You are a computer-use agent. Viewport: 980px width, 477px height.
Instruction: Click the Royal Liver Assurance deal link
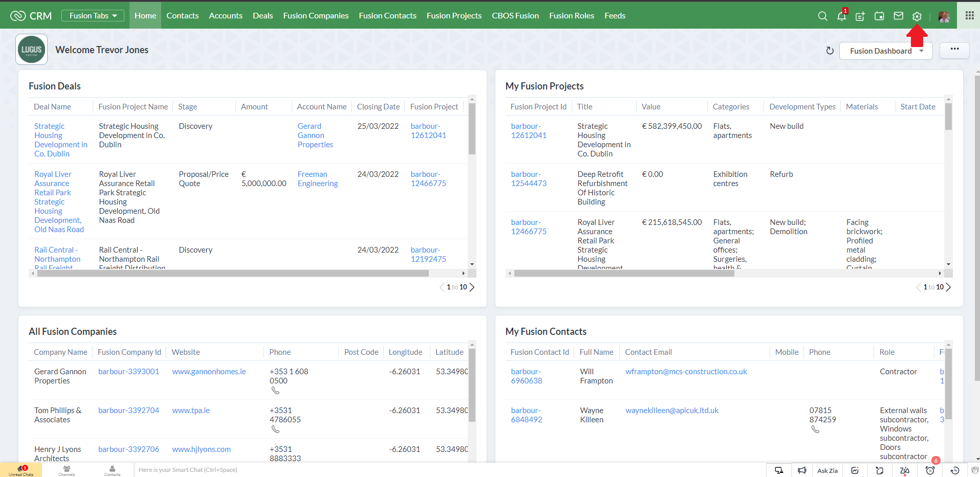click(x=59, y=202)
